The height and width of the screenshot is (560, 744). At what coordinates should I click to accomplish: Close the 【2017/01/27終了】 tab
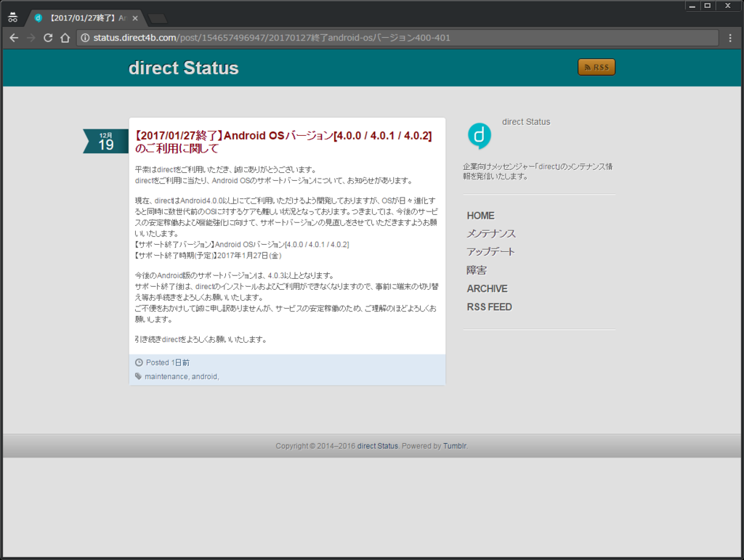(x=135, y=18)
